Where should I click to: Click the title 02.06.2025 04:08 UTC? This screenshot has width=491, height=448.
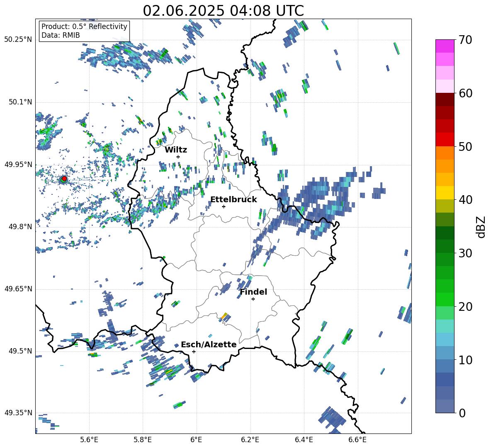[x=223, y=11]
